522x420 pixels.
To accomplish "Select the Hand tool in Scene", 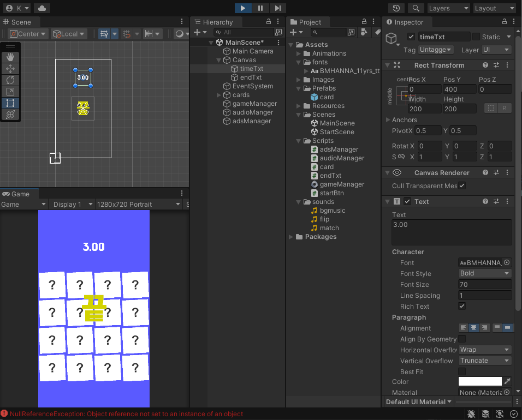I will (10, 57).
